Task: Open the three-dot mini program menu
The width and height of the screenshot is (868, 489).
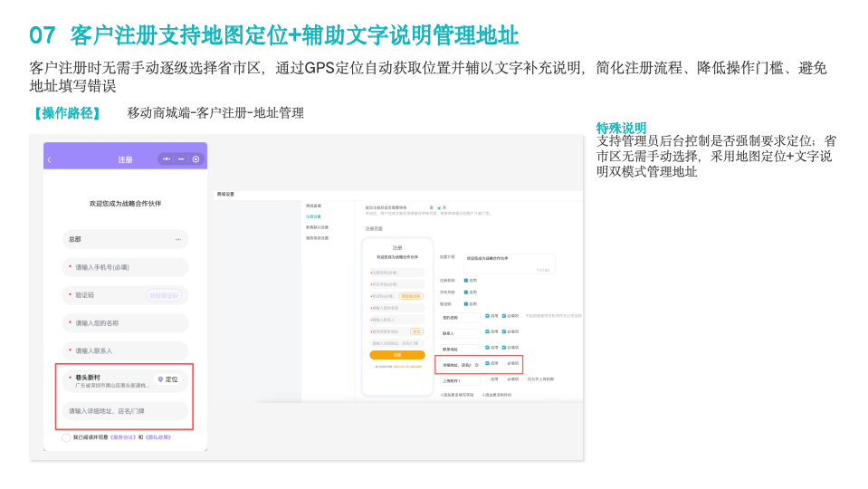Action: (166, 159)
